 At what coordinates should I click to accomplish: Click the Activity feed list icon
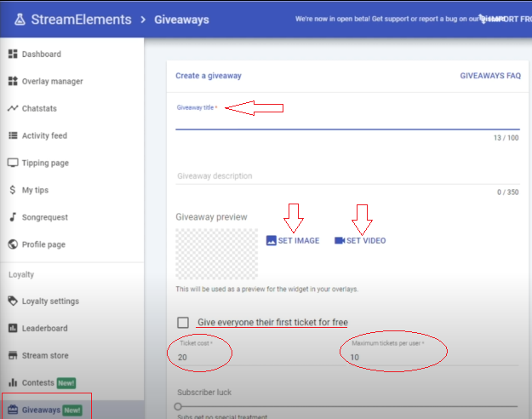click(13, 135)
